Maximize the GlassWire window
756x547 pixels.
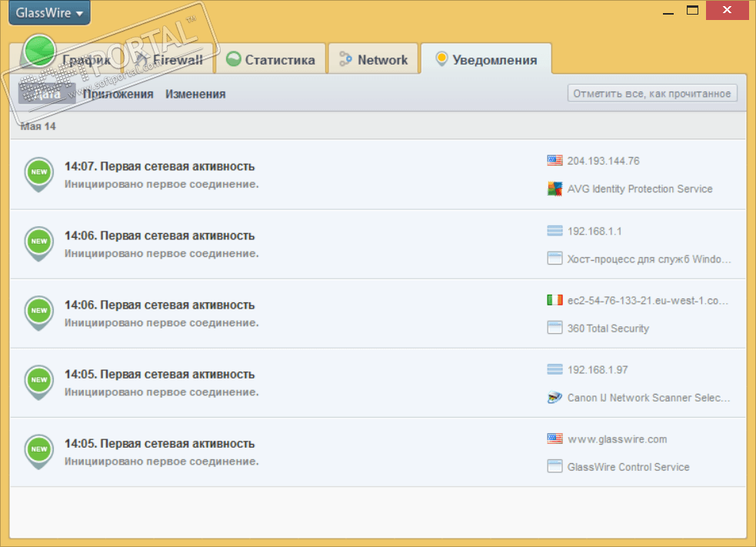tap(692, 11)
